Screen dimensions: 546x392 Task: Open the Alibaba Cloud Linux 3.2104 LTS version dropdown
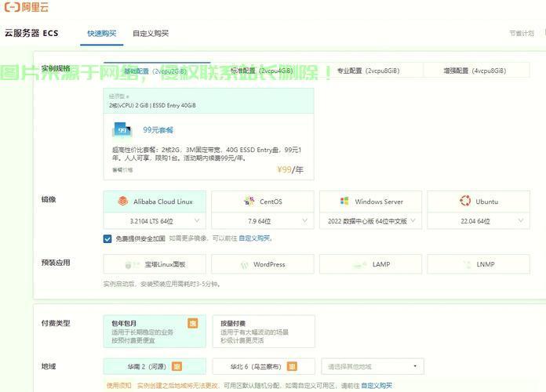point(155,221)
